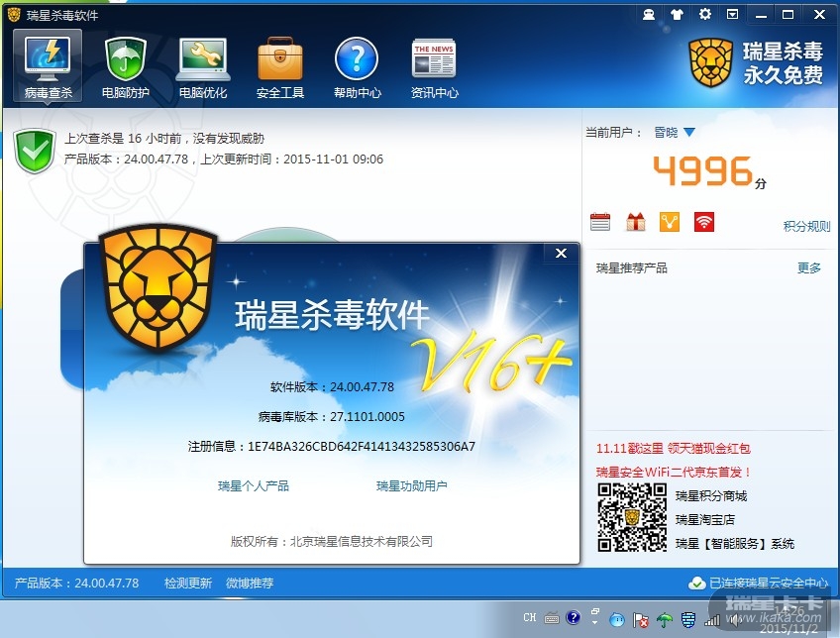Click the blue face tray icon
Image resolution: width=840 pixels, height=638 pixels.
[x=617, y=620]
